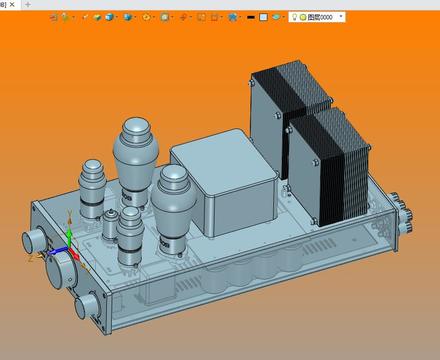Select the green flat box icon
The height and width of the screenshot is (360, 440).
97,17
